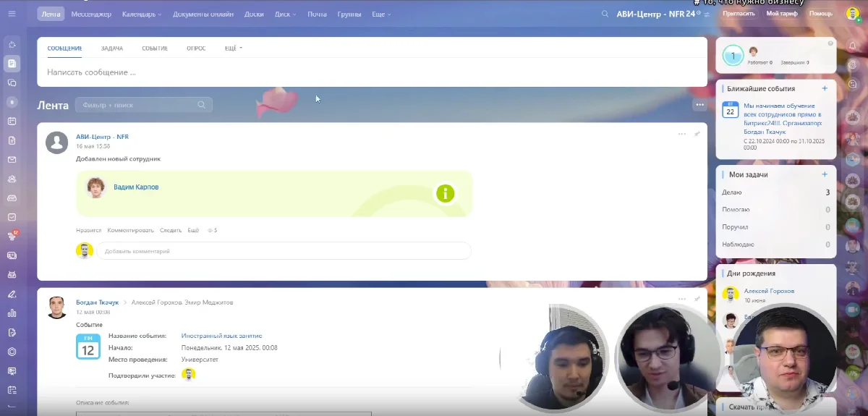Open company menu icon beside АВИ-Центр - NFR 24
The height and width of the screenshot is (416, 868).
click(707, 14)
